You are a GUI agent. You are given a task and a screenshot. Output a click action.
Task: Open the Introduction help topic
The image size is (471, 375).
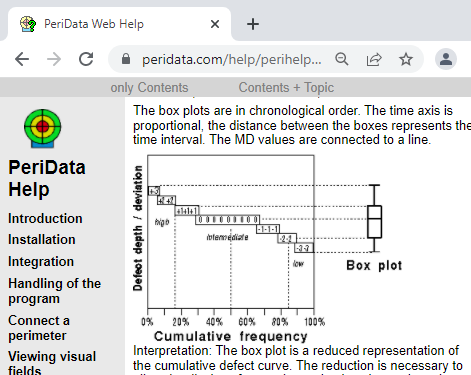point(45,219)
